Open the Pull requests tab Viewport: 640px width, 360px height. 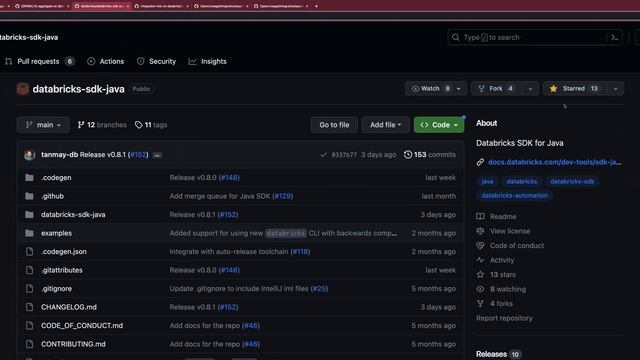[40, 61]
